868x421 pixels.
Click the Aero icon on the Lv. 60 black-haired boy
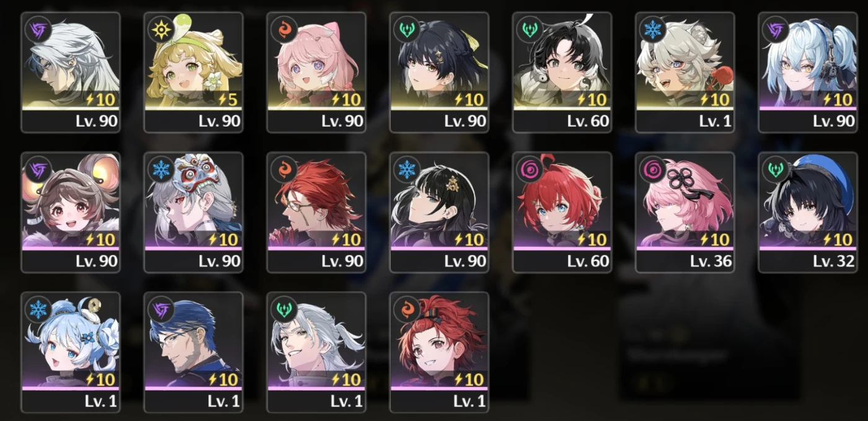[x=530, y=29]
